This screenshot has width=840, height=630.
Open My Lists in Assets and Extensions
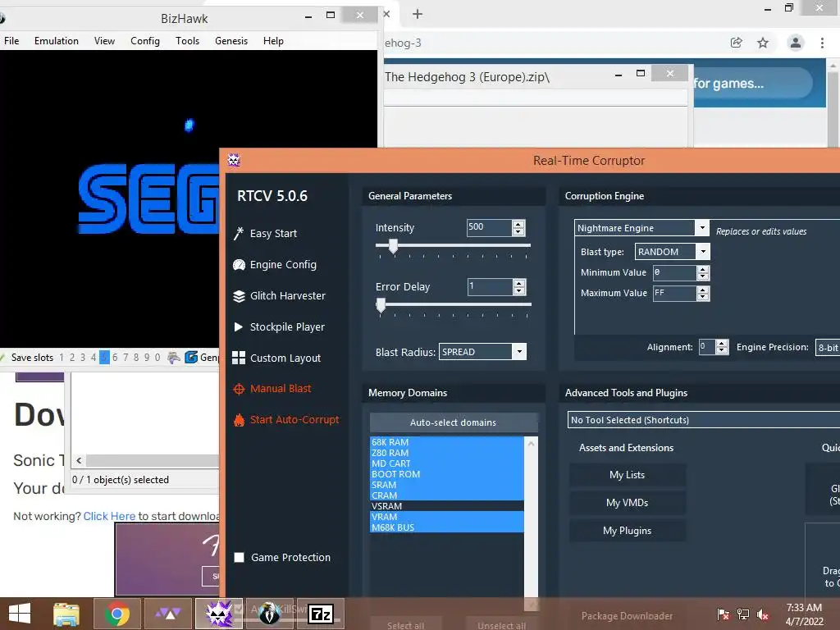pos(627,475)
